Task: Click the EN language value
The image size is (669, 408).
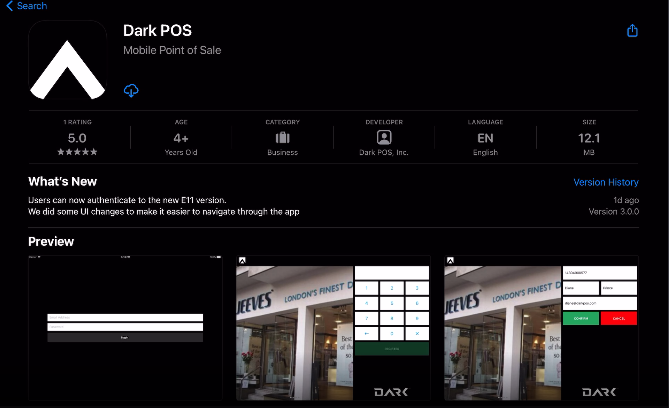Action: [x=485, y=138]
